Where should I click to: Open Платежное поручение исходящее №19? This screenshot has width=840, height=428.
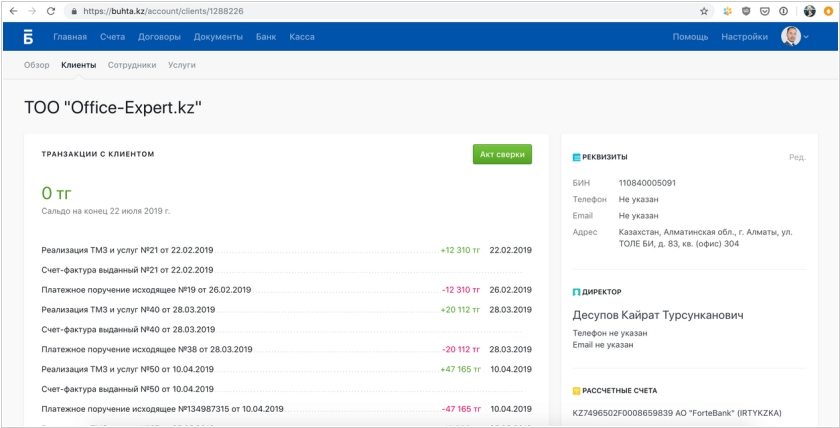click(x=146, y=290)
